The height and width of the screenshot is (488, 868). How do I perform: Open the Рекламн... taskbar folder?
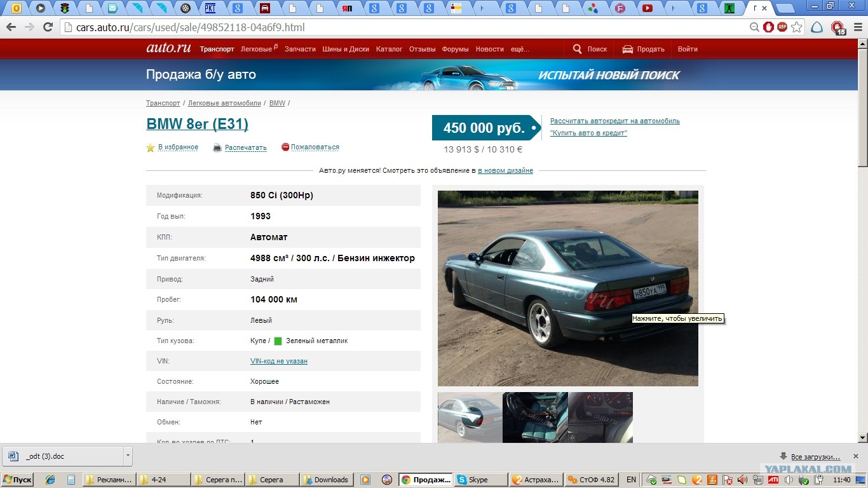click(109, 480)
